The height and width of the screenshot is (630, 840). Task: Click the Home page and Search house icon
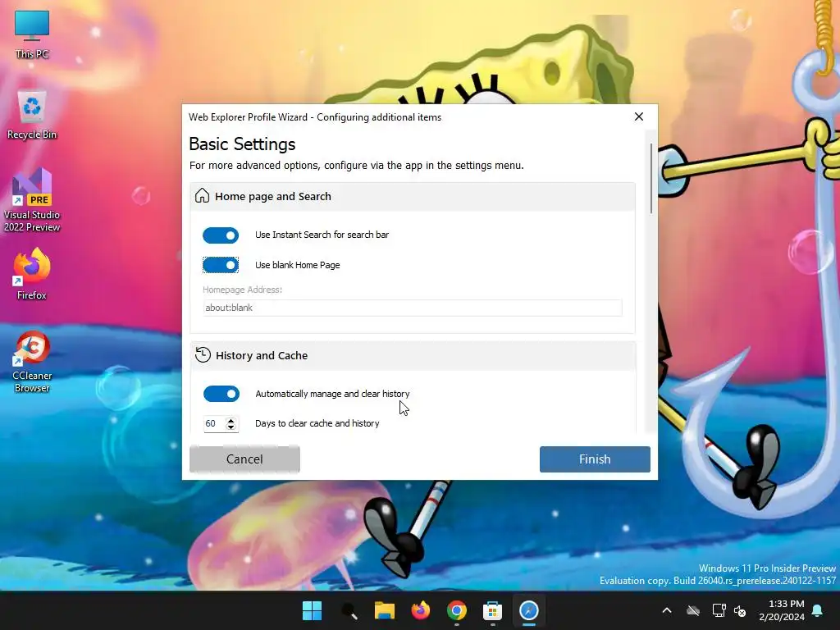(x=202, y=196)
